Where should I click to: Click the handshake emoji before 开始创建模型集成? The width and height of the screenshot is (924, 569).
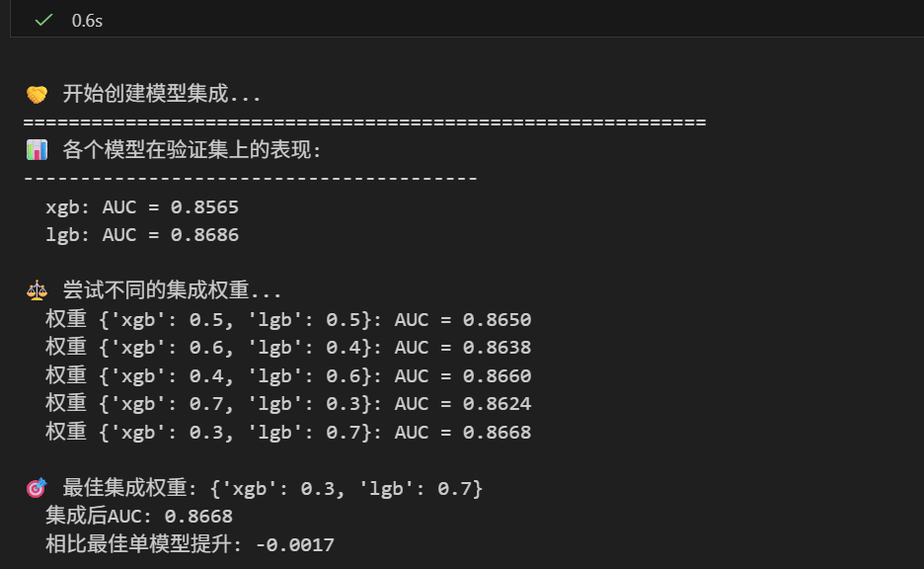(x=37, y=95)
